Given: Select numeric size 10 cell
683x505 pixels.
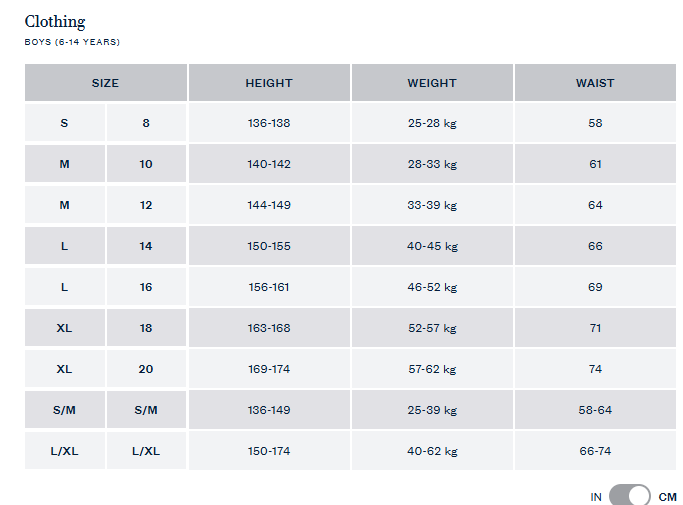Looking at the screenshot, I should click(x=146, y=164).
